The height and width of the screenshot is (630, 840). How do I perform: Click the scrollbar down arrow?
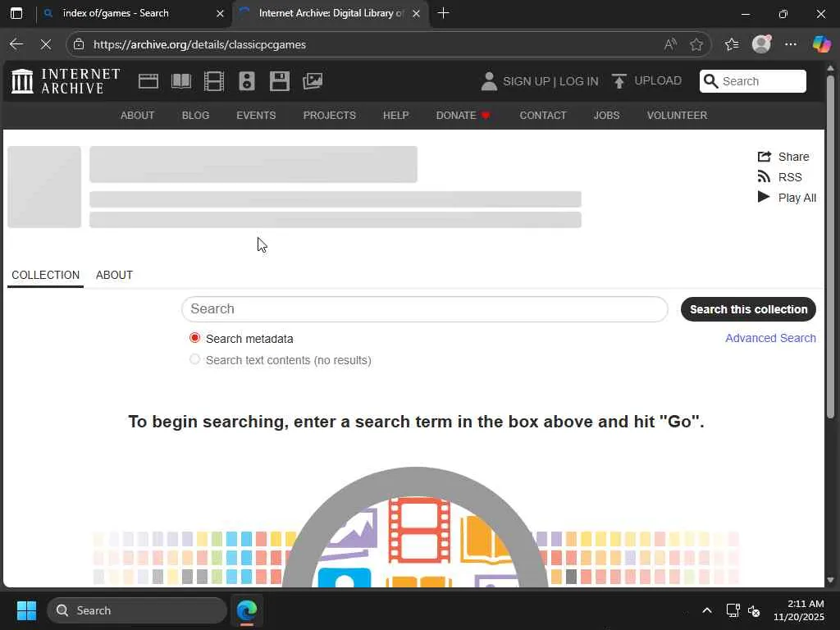830,580
